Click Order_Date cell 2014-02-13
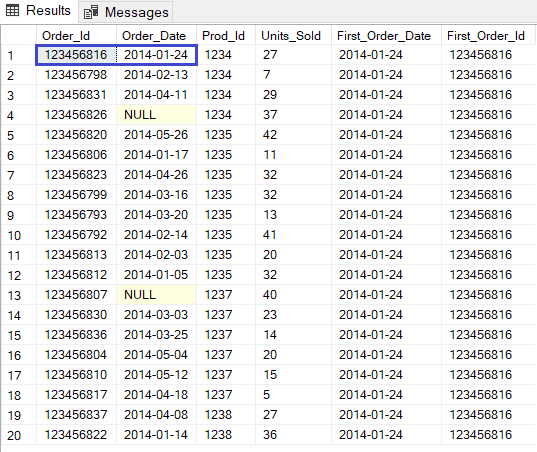This screenshot has width=537, height=452. tap(157, 75)
